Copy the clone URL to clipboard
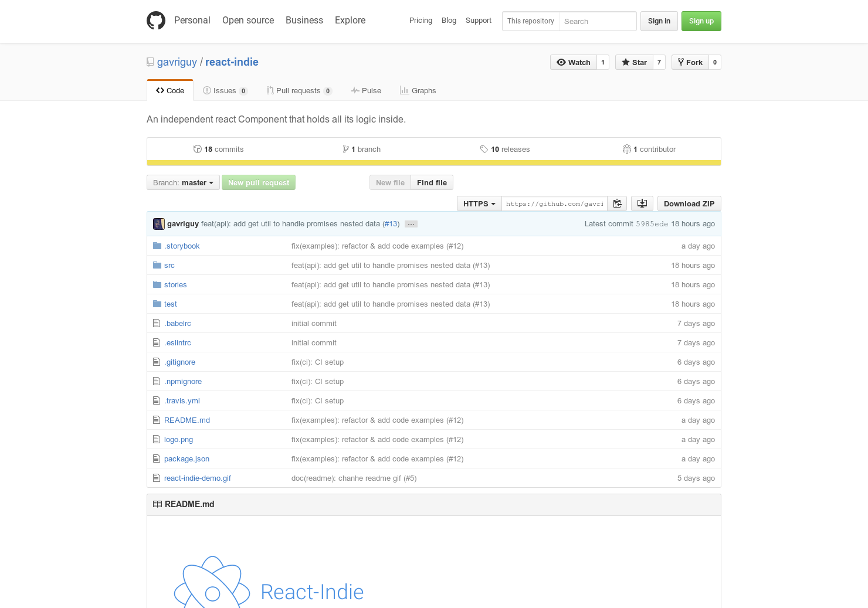Image resolution: width=868 pixels, height=608 pixels. pos(617,203)
